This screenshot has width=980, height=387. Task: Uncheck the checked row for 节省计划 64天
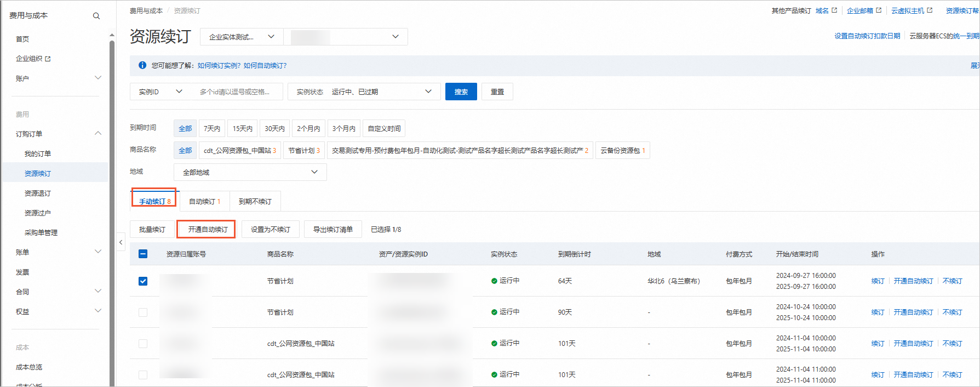[x=143, y=281]
